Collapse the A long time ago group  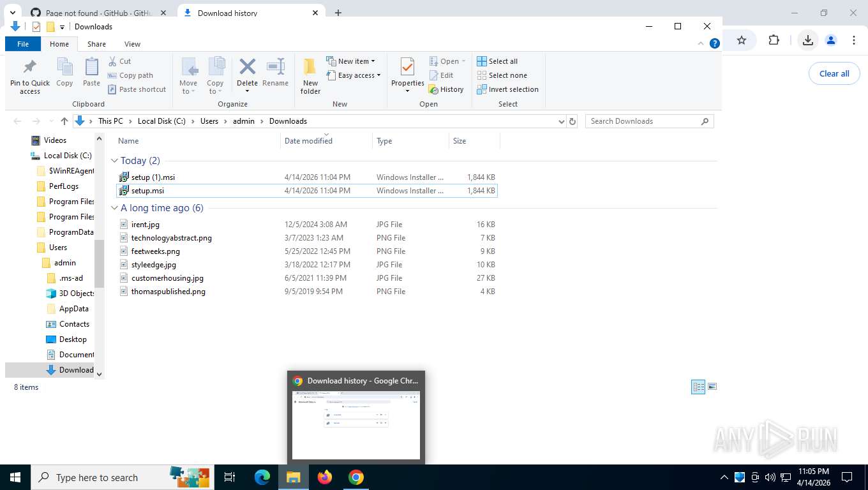[115, 208]
